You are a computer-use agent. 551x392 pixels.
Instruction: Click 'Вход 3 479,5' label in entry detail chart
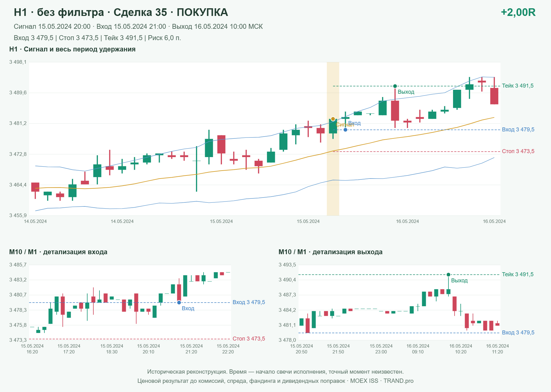(x=249, y=302)
